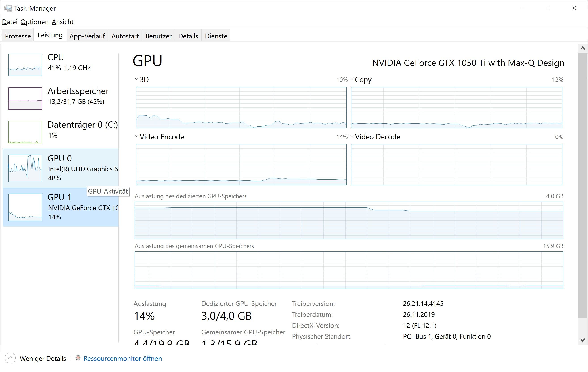Switch to the App-Verlauf tab
Viewport: 588px width, 372px height.
(87, 36)
